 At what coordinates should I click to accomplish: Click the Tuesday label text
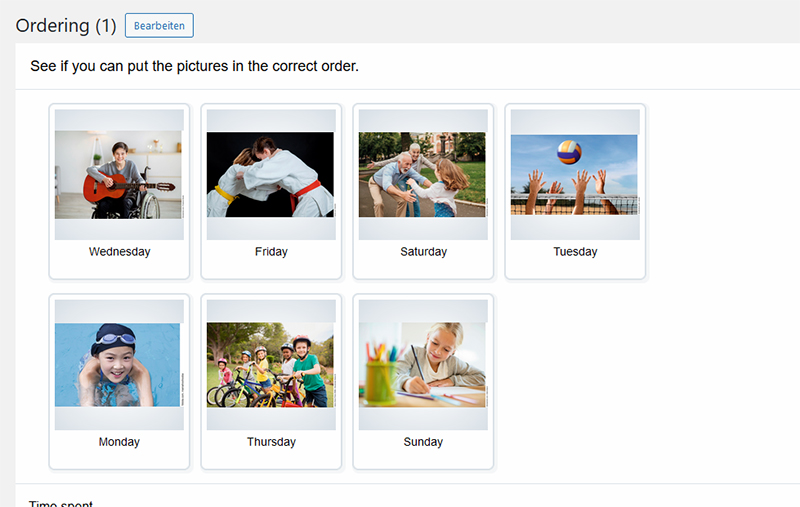(x=575, y=251)
